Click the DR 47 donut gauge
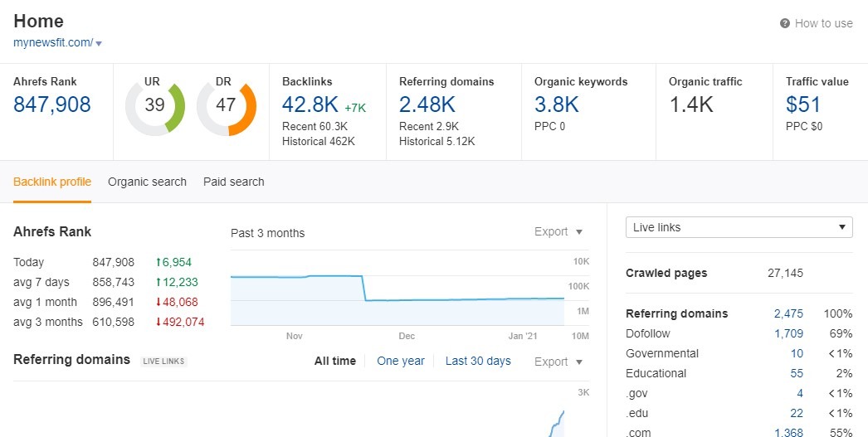 coord(226,105)
